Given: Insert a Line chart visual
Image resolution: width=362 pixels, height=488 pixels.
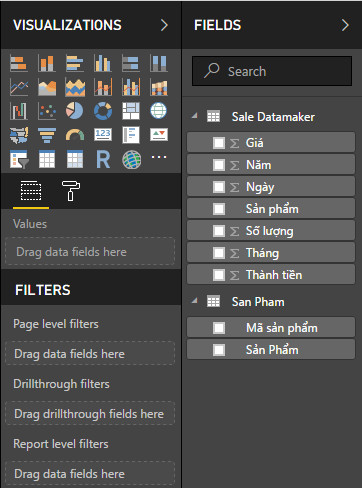Looking at the screenshot, I should click(19, 87).
